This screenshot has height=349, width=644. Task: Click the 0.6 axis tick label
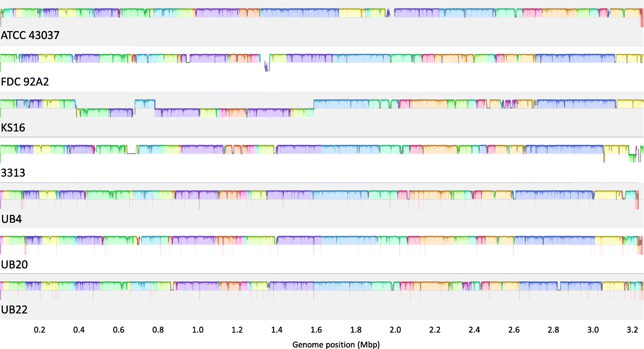pos(118,330)
